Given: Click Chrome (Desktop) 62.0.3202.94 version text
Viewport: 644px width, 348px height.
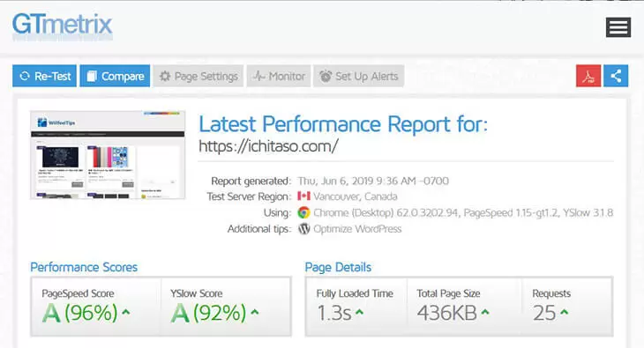Looking at the screenshot, I should tap(386, 212).
